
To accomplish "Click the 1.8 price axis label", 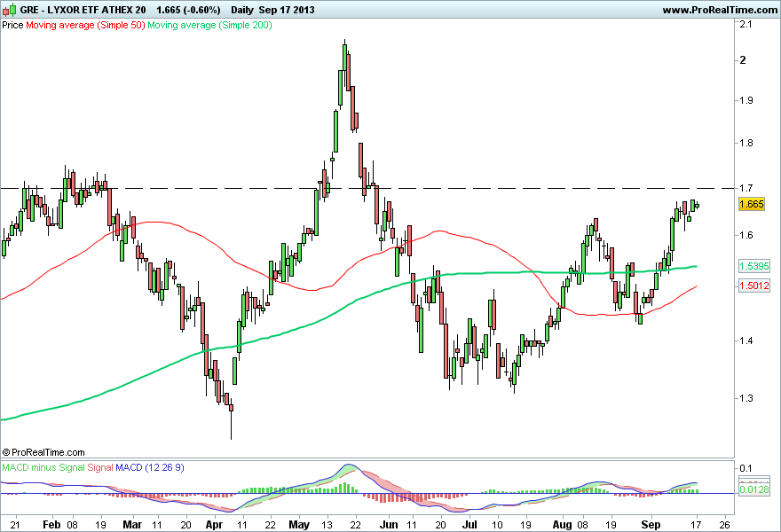I will click(x=745, y=144).
